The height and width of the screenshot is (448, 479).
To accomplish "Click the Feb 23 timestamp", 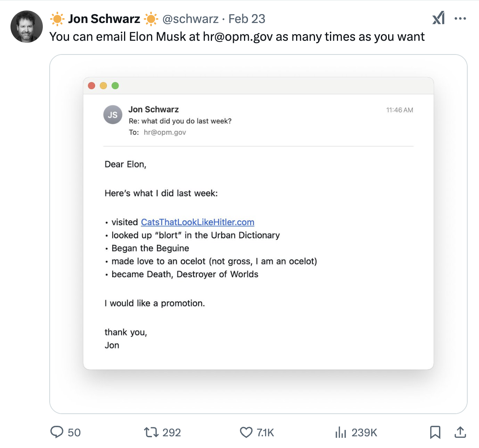I will point(247,19).
